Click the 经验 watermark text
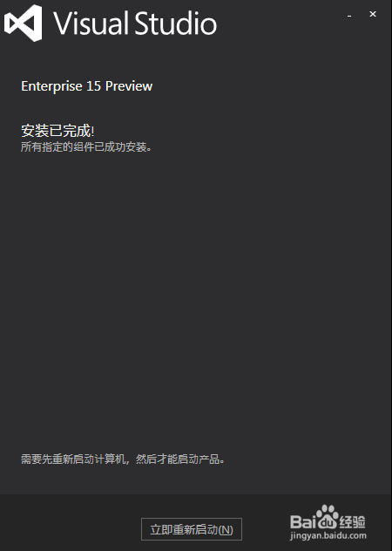Image resolution: width=392 pixels, height=551 pixels. point(352,522)
